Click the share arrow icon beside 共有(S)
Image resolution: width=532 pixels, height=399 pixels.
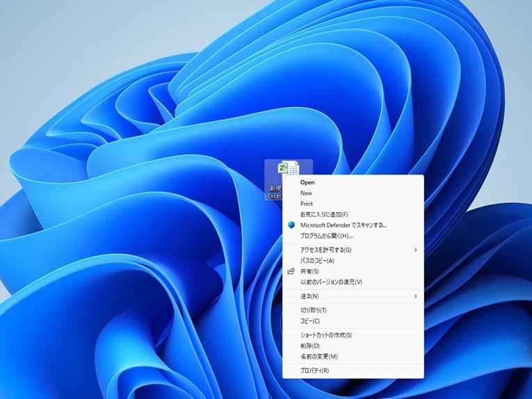291,271
